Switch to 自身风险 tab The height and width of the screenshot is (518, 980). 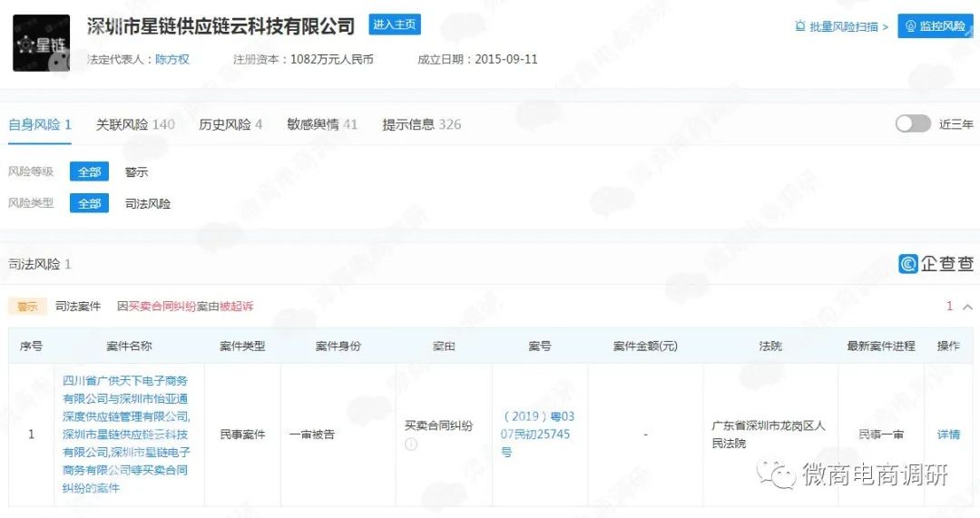click(x=40, y=124)
